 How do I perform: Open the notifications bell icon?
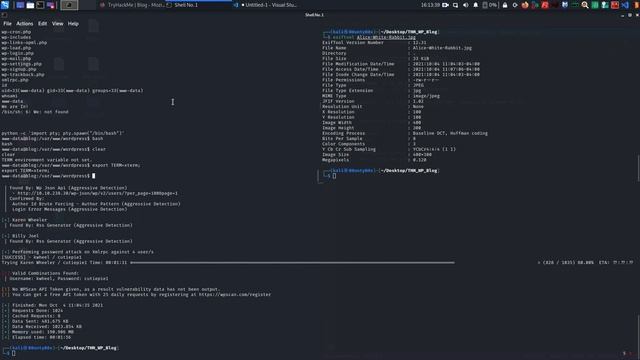[476, 5]
